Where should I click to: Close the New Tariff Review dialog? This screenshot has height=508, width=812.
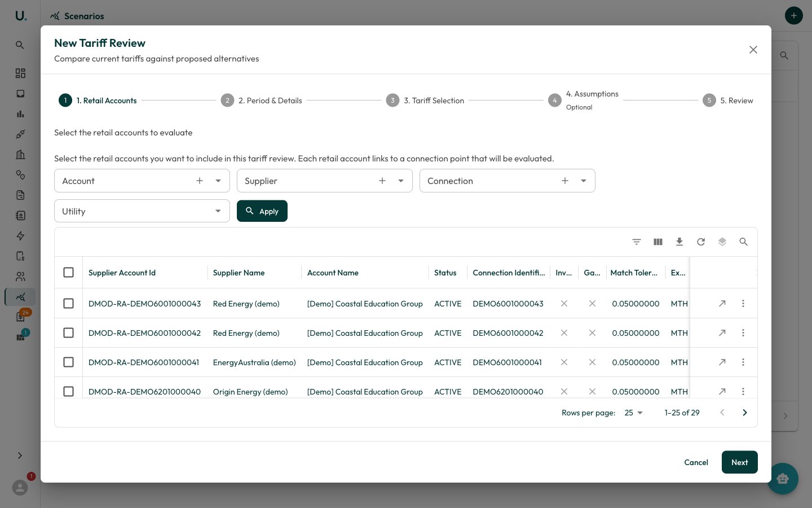coord(753,50)
